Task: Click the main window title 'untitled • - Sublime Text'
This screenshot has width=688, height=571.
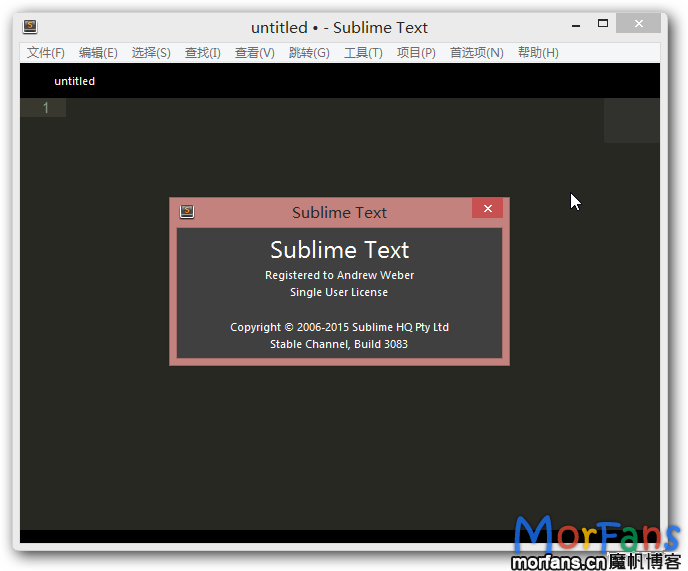Action: coord(339,28)
